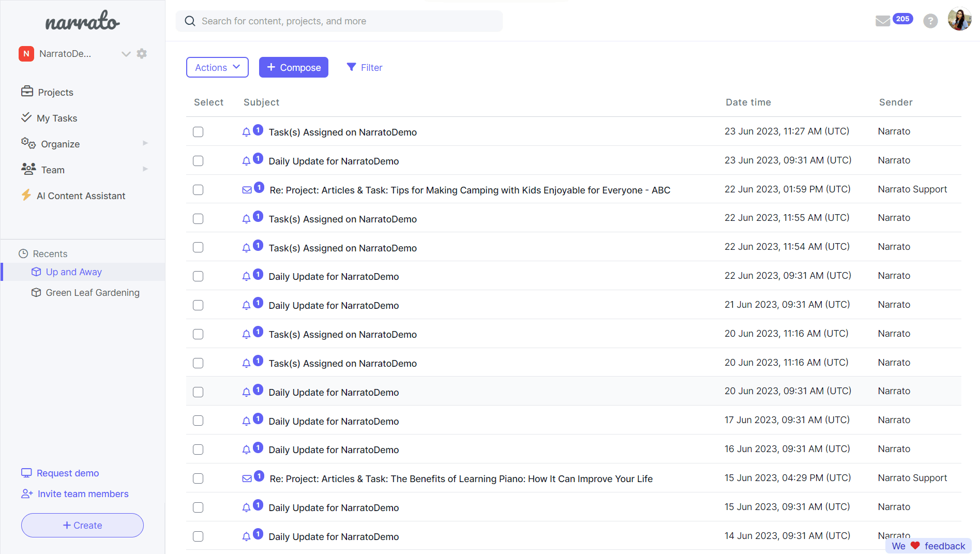980x554 pixels.
Task: Click the Up and Away cube icon
Action: pos(36,272)
